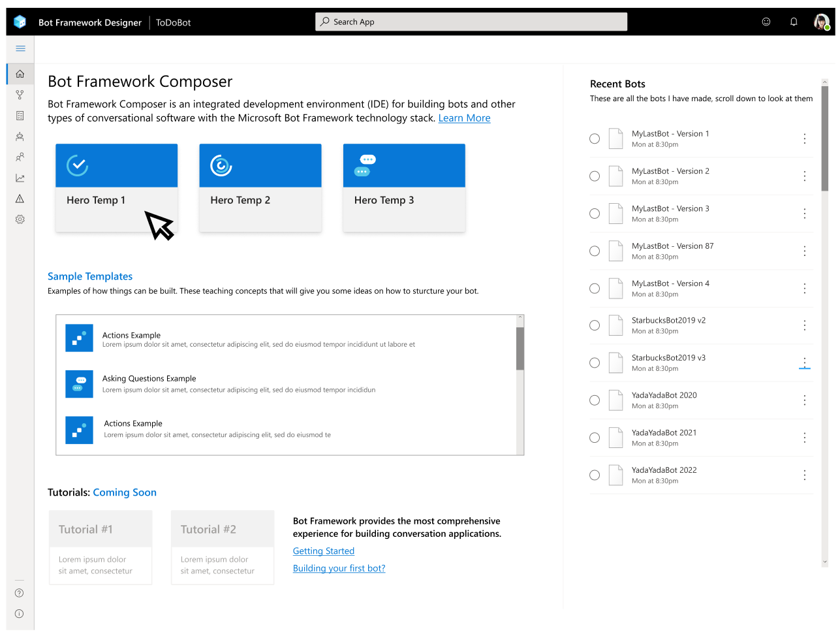Open settings gear in sidebar
The height and width of the screenshot is (642, 840).
pyautogui.click(x=20, y=219)
